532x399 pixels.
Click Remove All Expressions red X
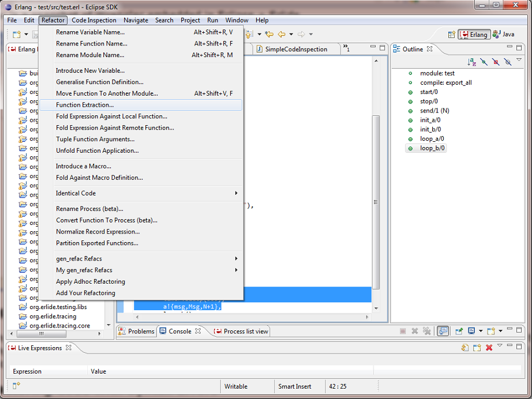(x=489, y=348)
